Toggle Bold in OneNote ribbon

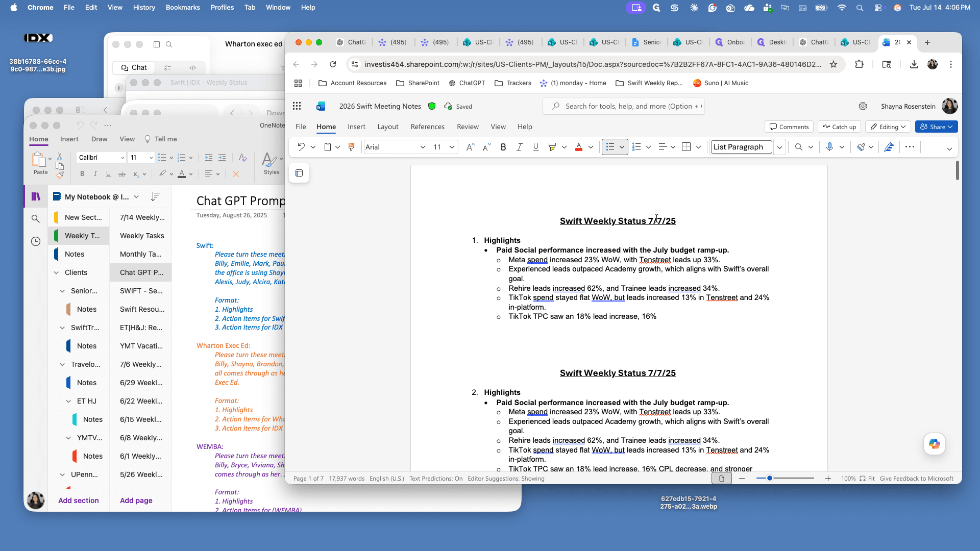tap(82, 174)
